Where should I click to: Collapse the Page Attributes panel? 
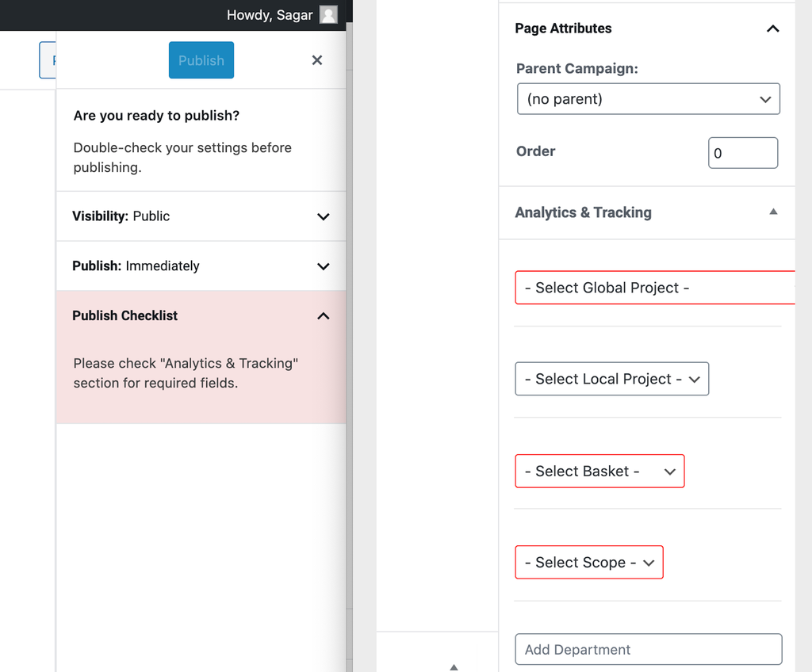tap(646, 29)
